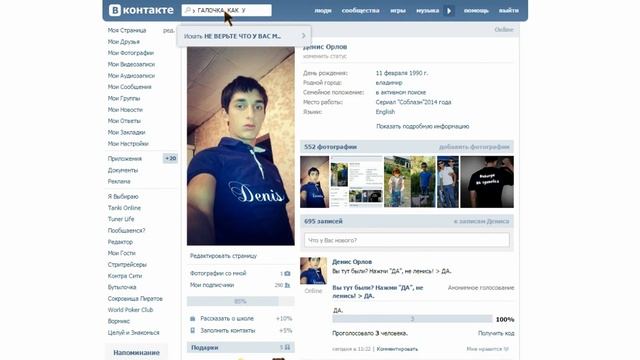Image resolution: width=640 pixels, height=360 pixels.
Task: Click the heart icon by Мне нравится
Action: pyautogui.click(x=507, y=349)
